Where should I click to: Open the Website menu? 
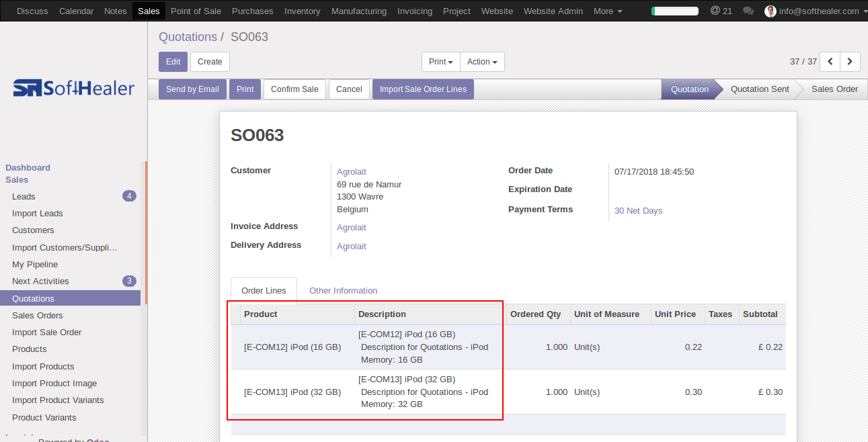pyautogui.click(x=498, y=11)
